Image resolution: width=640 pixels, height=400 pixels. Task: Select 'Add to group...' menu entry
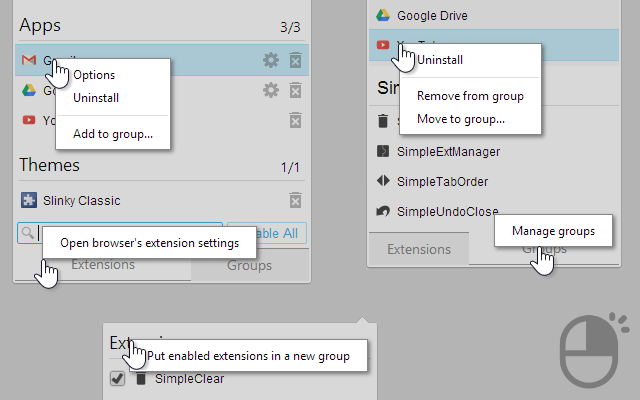coord(113,132)
